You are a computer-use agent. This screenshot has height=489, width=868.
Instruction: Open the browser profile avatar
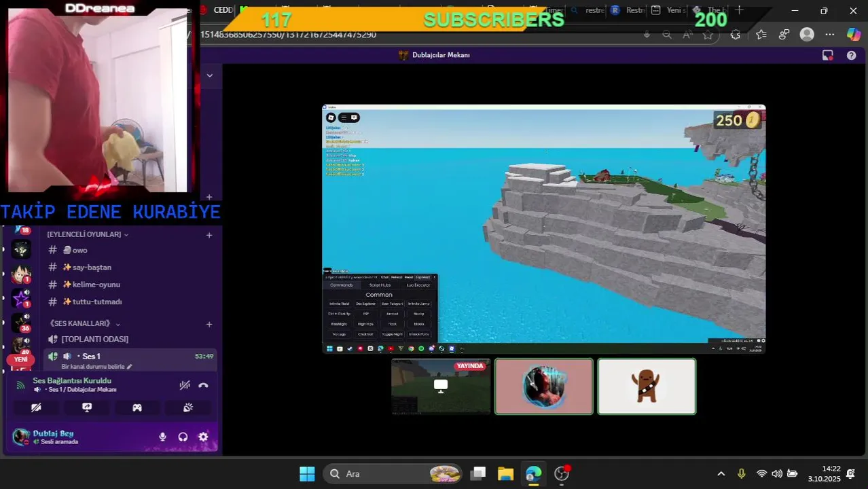[x=807, y=34]
